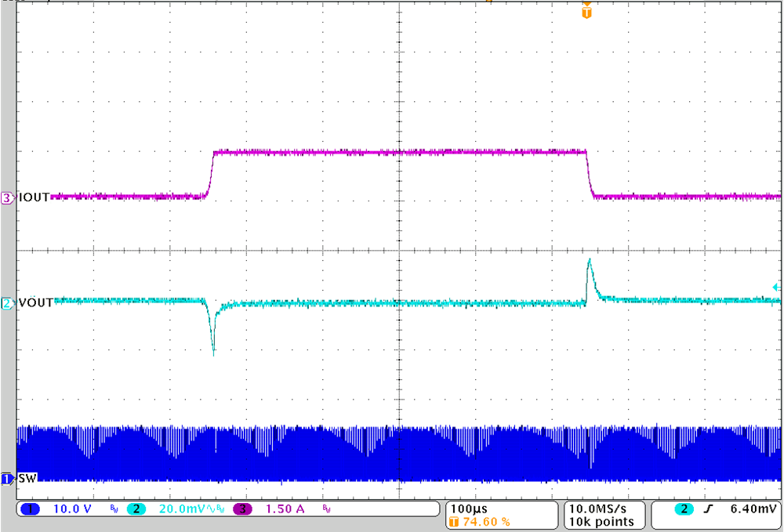Toggle bandwidth limit badge on channel 3
This screenshot has height=532, width=784.
pos(325,510)
